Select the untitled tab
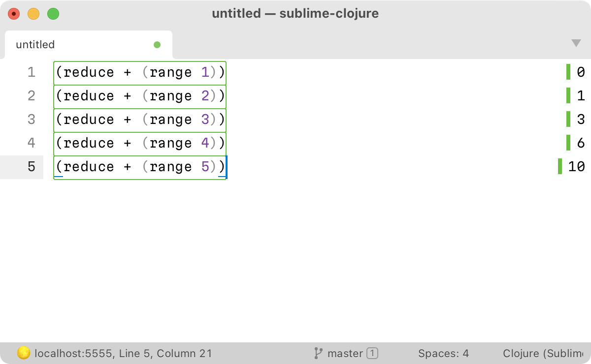Screen dimensions: 591x364 click(35, 45)
